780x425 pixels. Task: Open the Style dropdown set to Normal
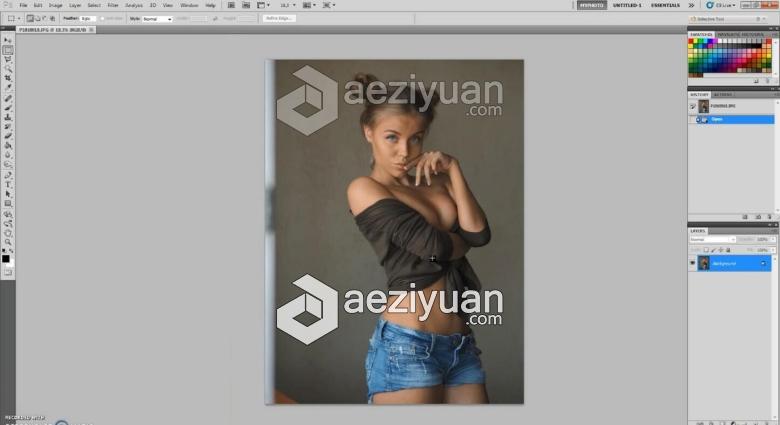157,19
